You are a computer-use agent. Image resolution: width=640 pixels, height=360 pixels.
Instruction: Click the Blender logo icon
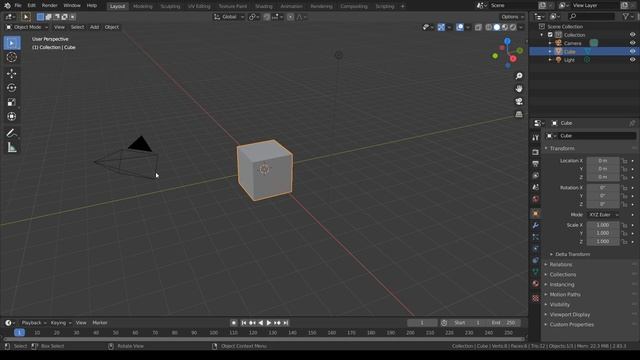coord(7,6)
